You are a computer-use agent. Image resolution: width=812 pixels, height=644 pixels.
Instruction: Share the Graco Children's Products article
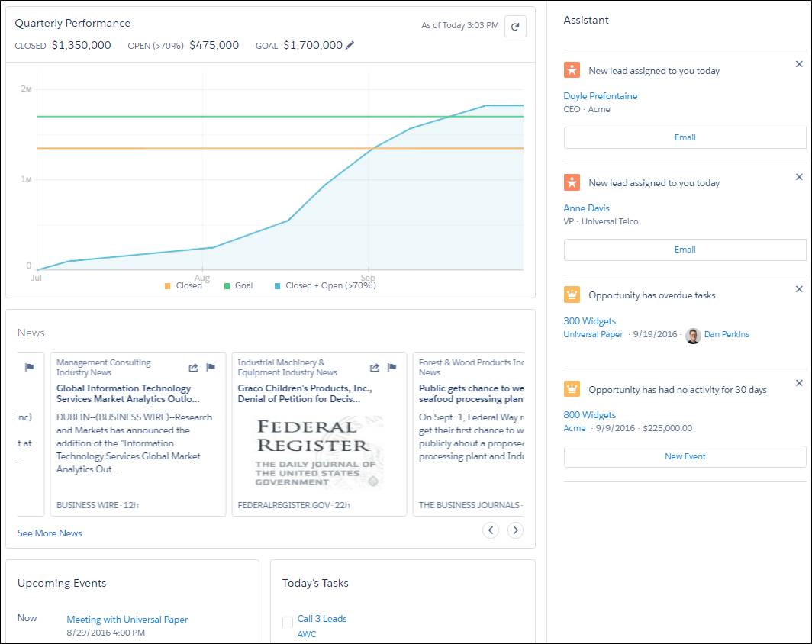(x=374, y=367)
